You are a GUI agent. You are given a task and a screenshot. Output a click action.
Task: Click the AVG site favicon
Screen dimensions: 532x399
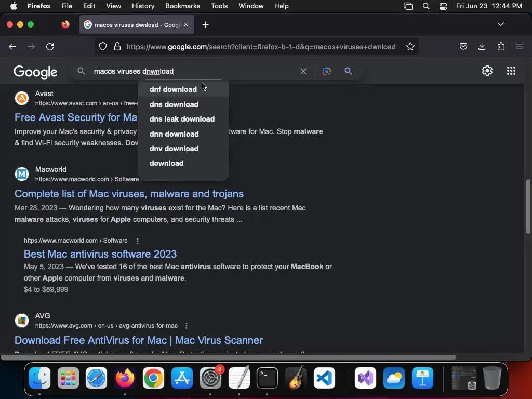click(22, 320)
